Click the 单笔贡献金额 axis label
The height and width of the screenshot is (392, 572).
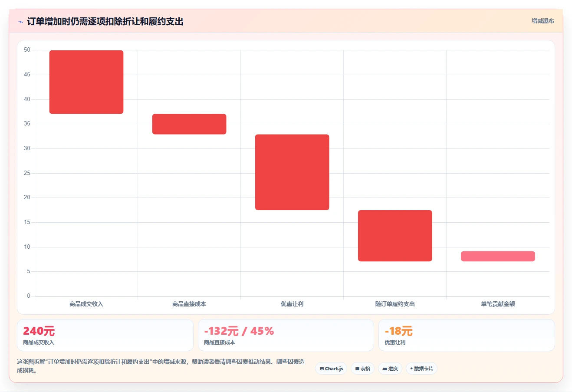(498, 304)
